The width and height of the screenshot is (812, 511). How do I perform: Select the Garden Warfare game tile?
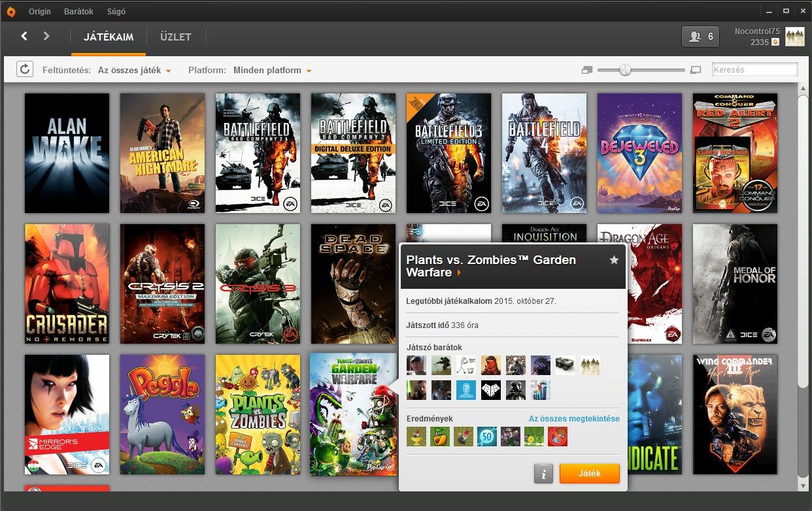[x=353, y=415]
